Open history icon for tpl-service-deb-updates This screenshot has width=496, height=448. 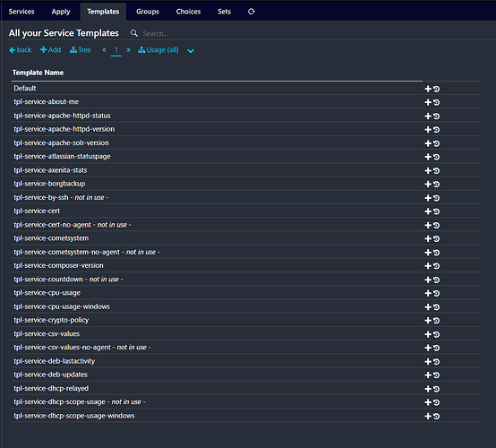click(x=437, y=375)
